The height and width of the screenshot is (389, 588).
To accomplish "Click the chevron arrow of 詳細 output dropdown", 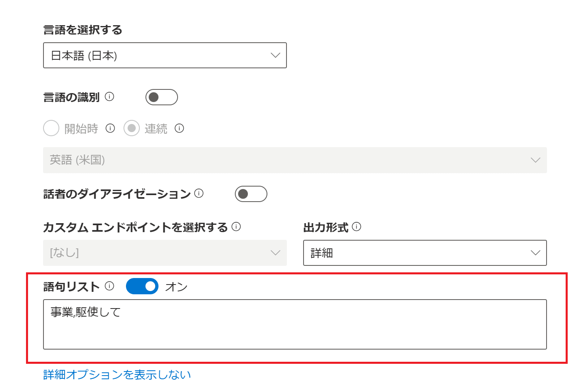I will 536,253.
